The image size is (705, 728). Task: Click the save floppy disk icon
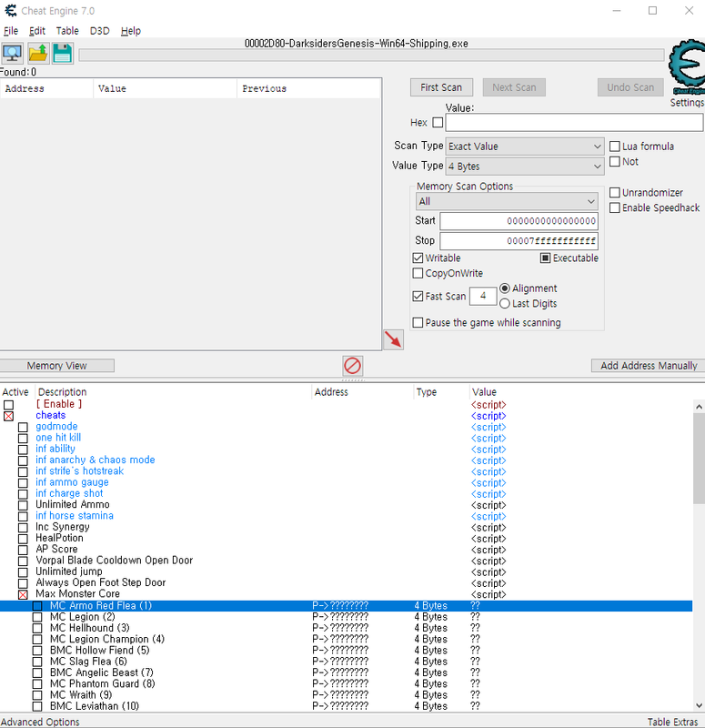tap(63, 54)
